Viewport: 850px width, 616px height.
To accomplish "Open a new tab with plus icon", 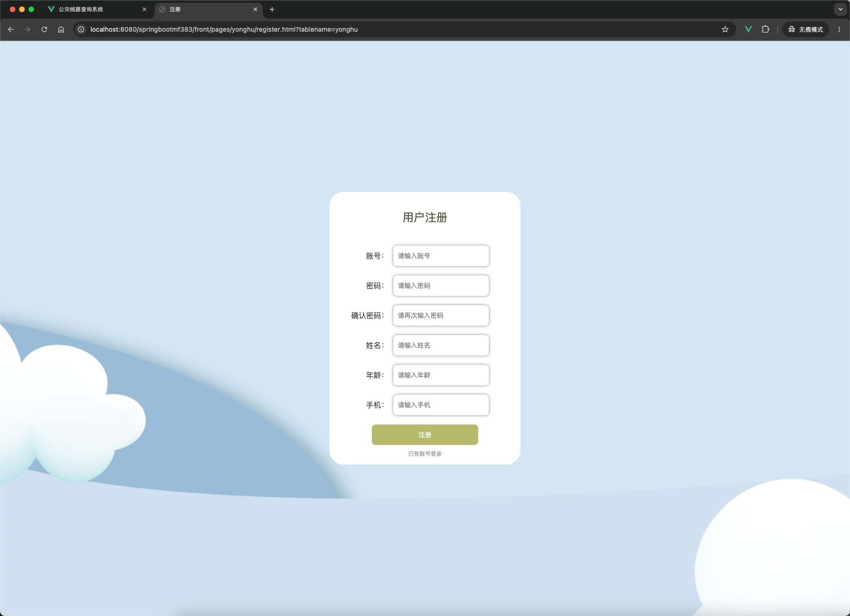I will point(272,9).
